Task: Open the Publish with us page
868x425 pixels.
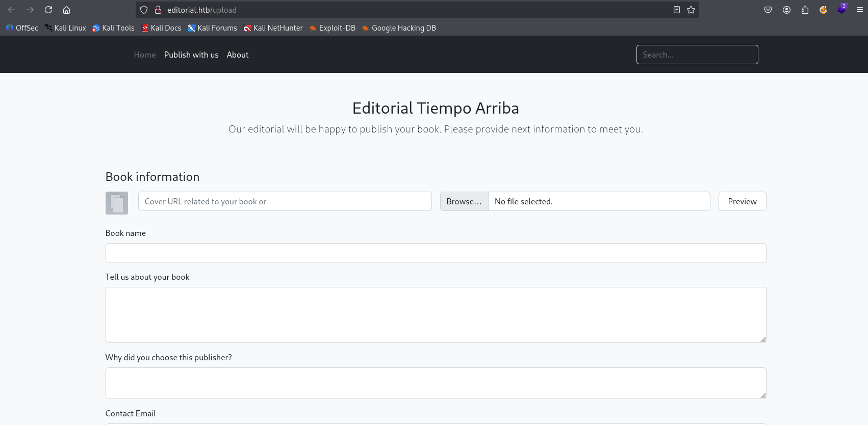Action: coord(191,55)
